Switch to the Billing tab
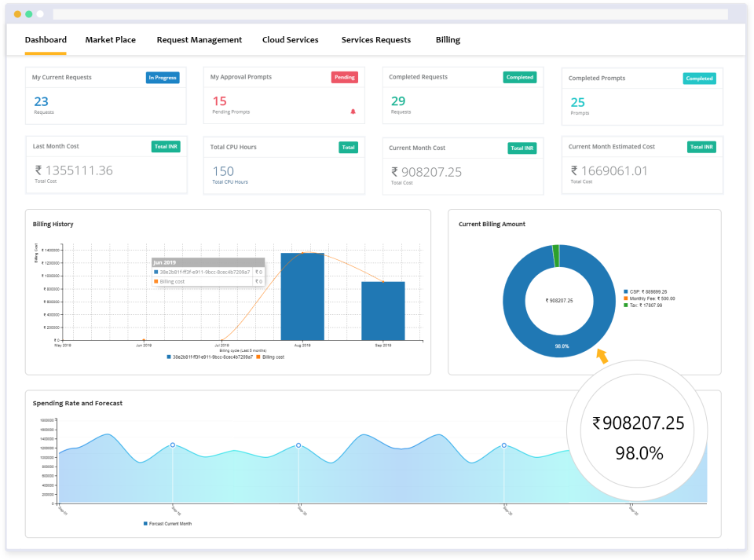The height and width of the screenshot is (560, 754). pos(448,39)
